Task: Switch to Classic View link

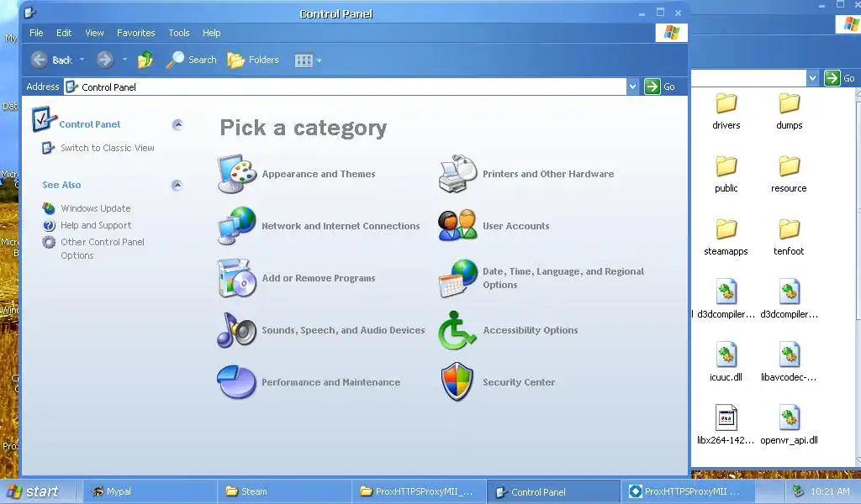Action: click(107, 148)
